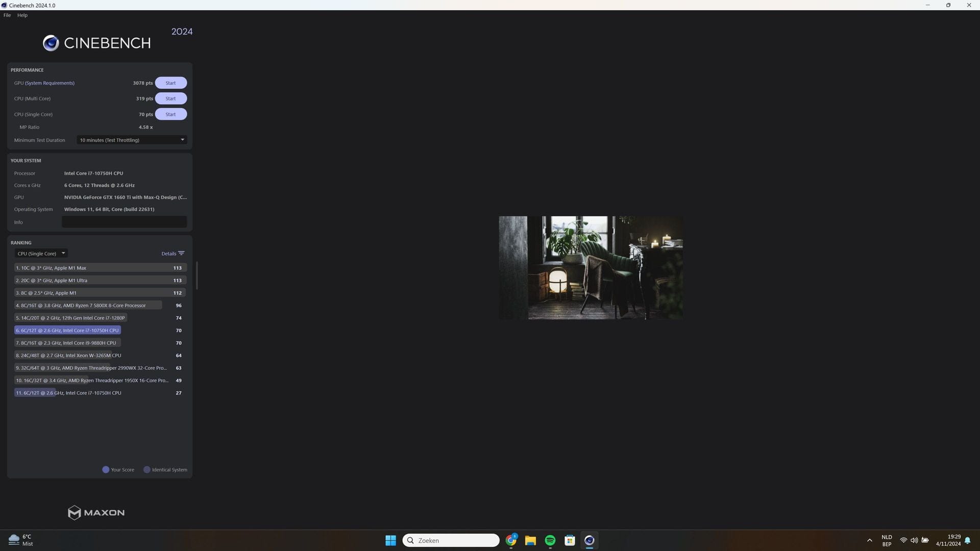Screen dimensions: 980x551
Task: Open Google Chrome from the taskbar
Action: 511,540
